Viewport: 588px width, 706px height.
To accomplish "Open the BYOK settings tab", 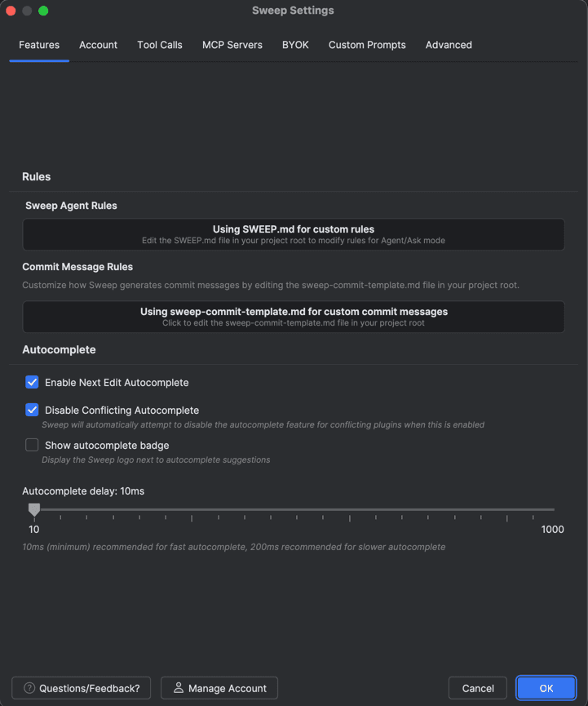I will (295, 45).
